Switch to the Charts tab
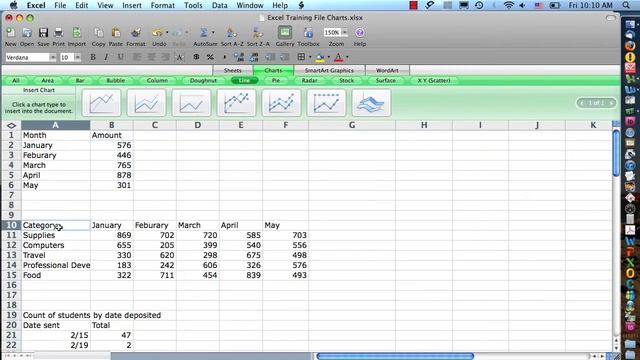 click(273, 70)
